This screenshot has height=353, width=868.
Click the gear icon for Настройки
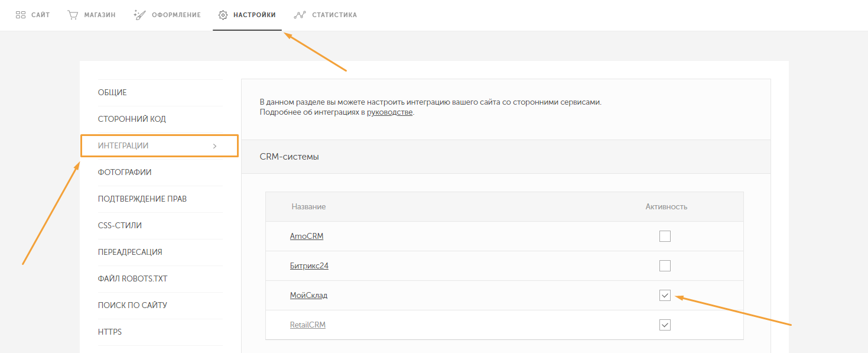click(x=223, y=15)
